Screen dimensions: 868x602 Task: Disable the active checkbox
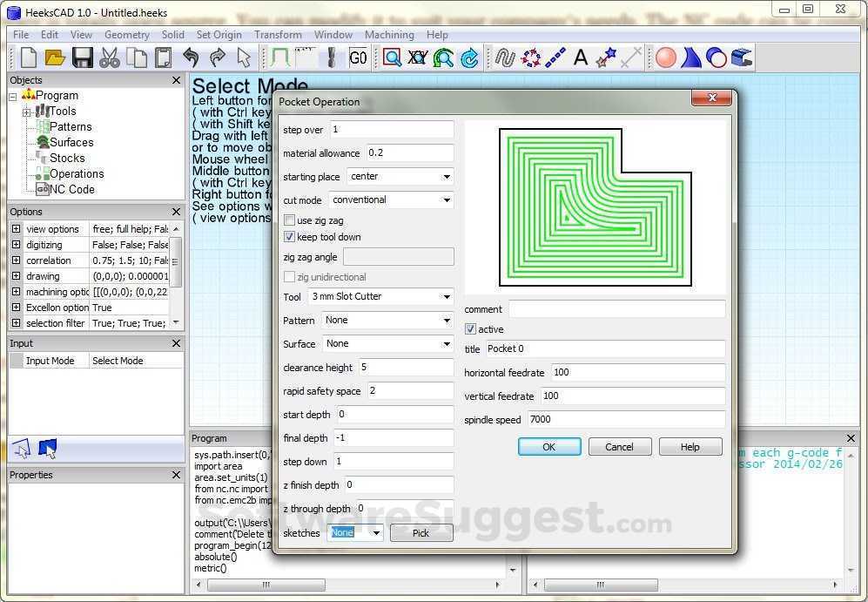pyautogui.click(x=468, y=328)
